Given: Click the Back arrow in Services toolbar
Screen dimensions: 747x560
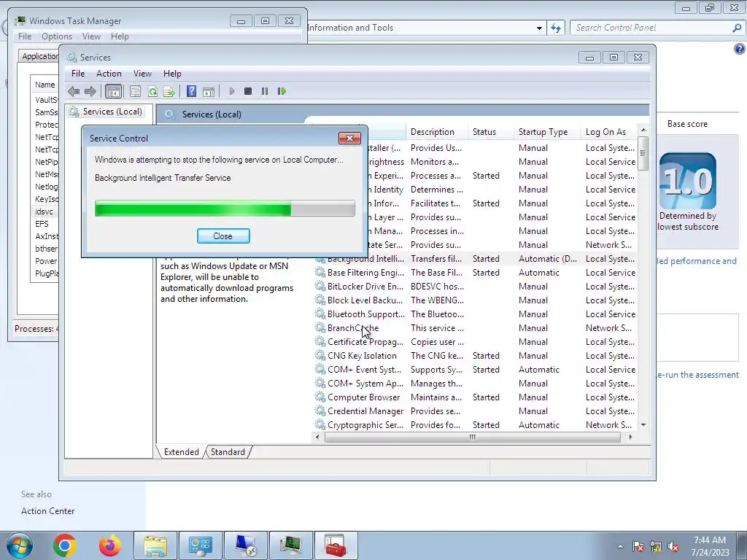Looking at the screenshot, I should point(74,91).
